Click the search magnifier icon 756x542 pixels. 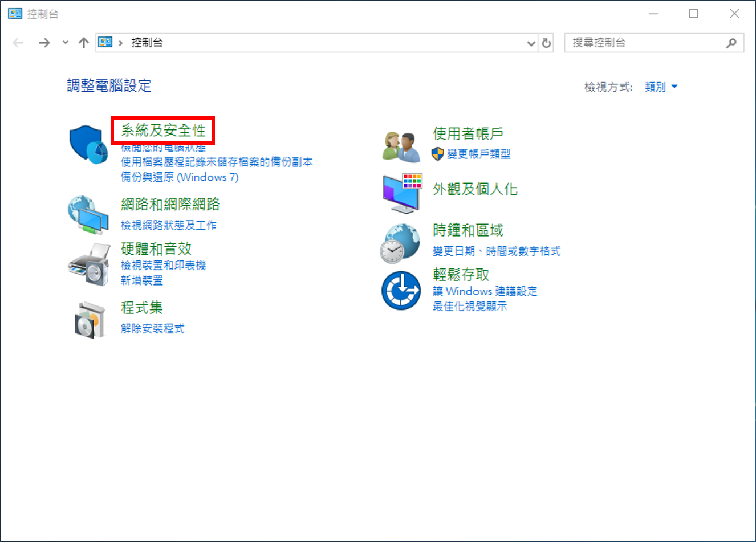(x=731, y=43)
